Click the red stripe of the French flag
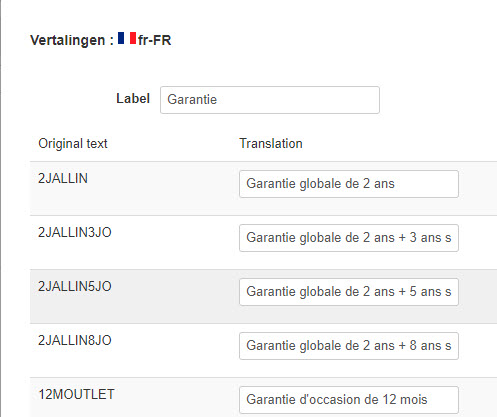Viewport: 497px width, 417px height. point(133,38)
